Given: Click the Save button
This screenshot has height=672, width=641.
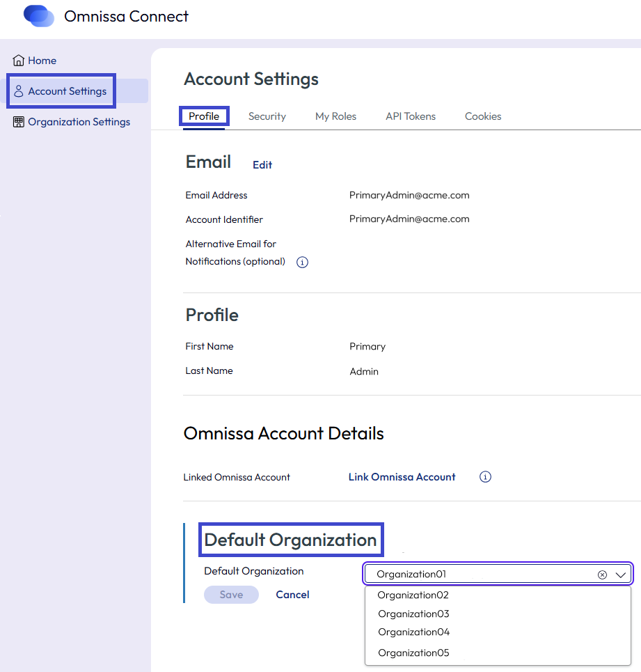Looking at the screenshot, I should coord(231,595).
